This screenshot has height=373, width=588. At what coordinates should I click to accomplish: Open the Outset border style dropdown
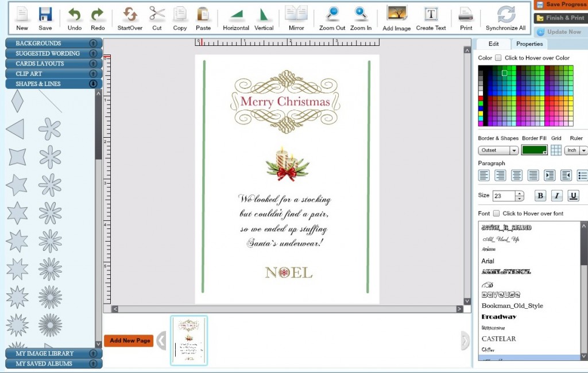coord(498,150)
